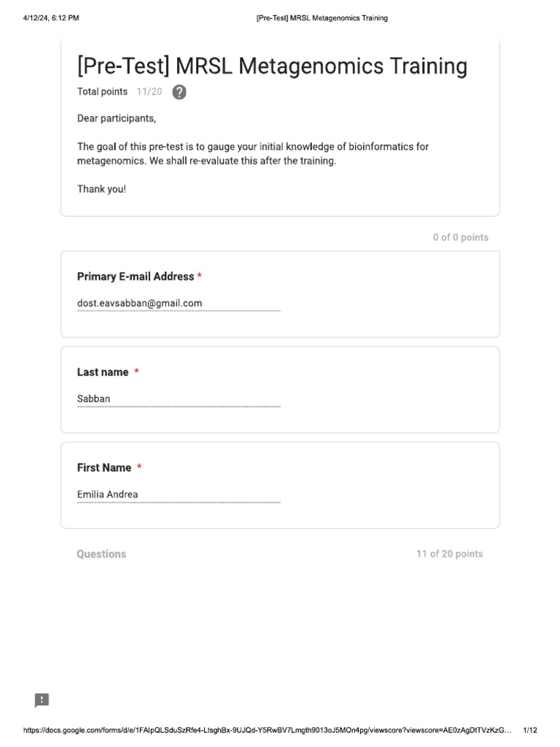Open the docs.google.com forms URL at bottom
560x747 pixels.
click(x=267, y=730)
